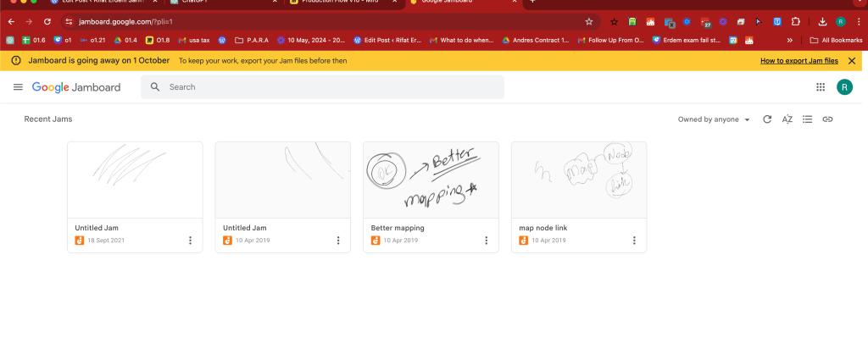The image size is (868, 338).
Task: Open the usa tax Gmail bookmark
Action: point(194,40)
